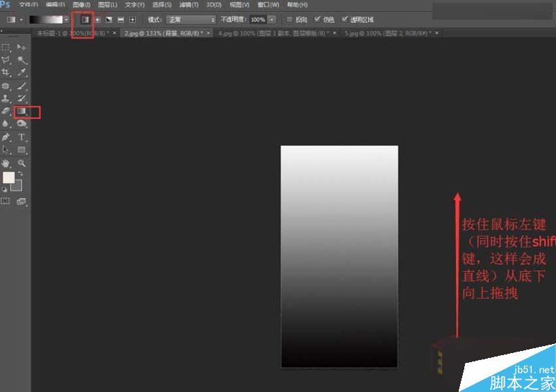The height and width of the screenshot is (392, 556).
Task: Select the Pen tool
Action: point(6,137)
